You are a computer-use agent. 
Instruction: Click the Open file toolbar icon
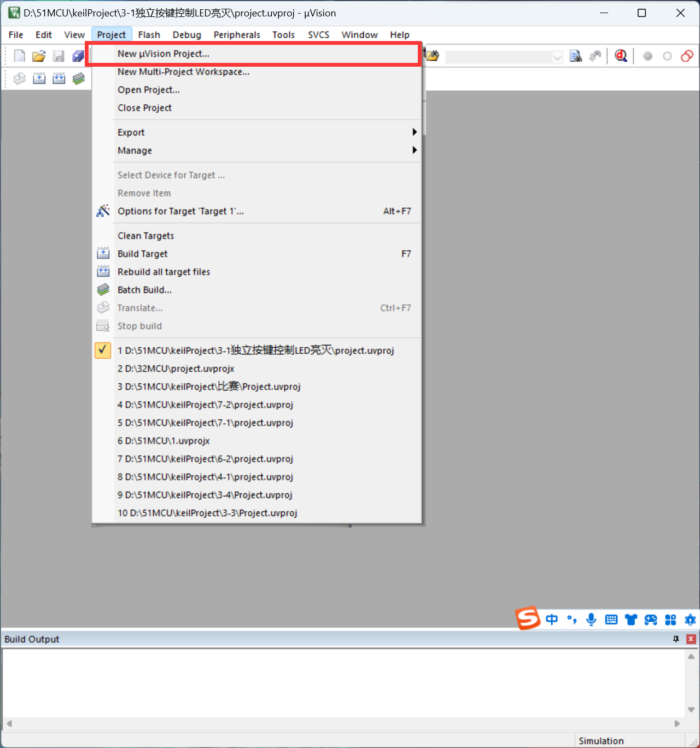pyautogui.click(x=39, y=56)
